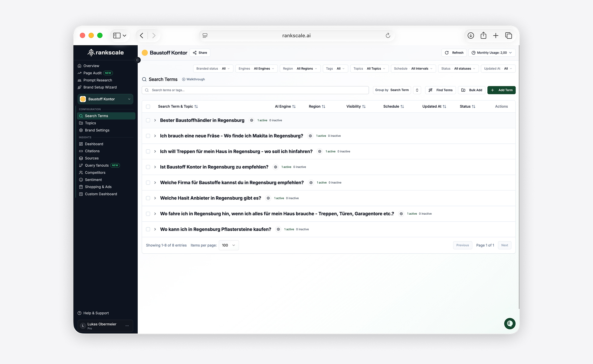Click the rankscale logo in sidebar
This screenshot has width=593, height=364.
(x=105, y=53)
